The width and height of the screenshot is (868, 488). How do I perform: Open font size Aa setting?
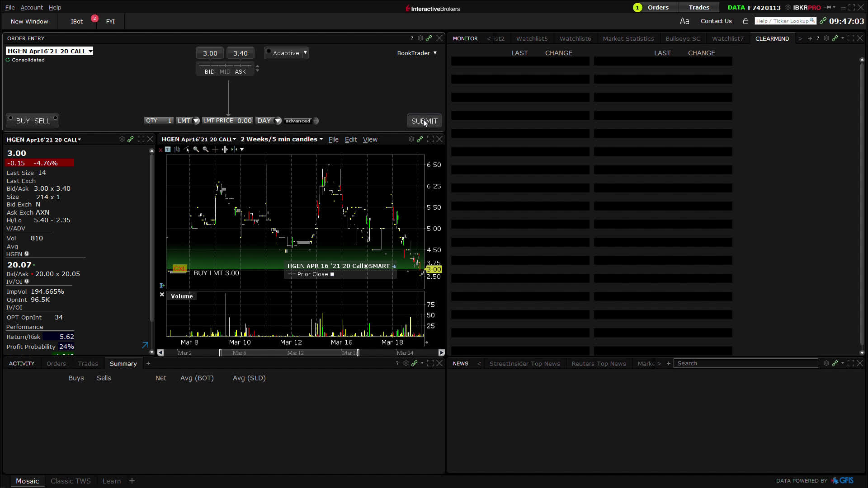coord(684,21)
